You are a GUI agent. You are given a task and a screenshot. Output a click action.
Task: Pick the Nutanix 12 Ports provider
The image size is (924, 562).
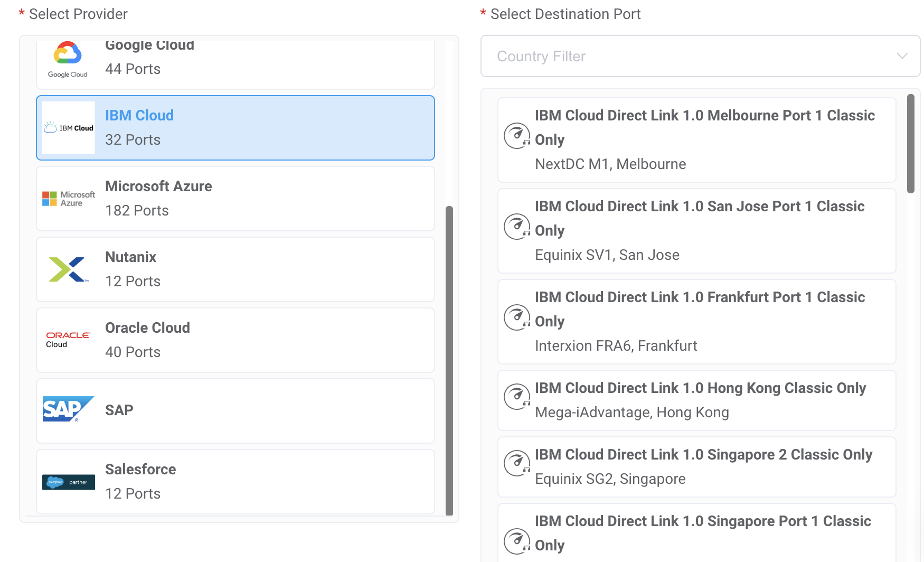point(235,269)
